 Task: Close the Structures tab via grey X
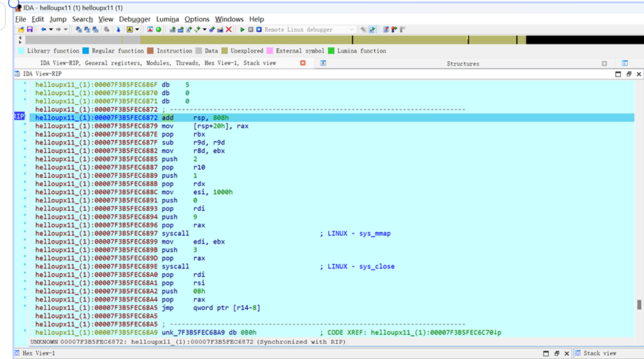pyautogui.click(x=604, y=63)
